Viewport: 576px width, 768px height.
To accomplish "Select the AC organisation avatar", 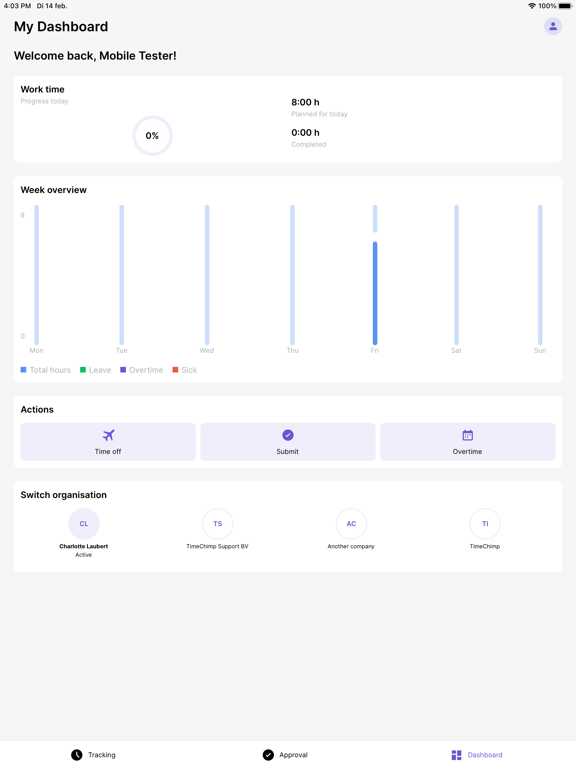I will [x=351, y=524].
